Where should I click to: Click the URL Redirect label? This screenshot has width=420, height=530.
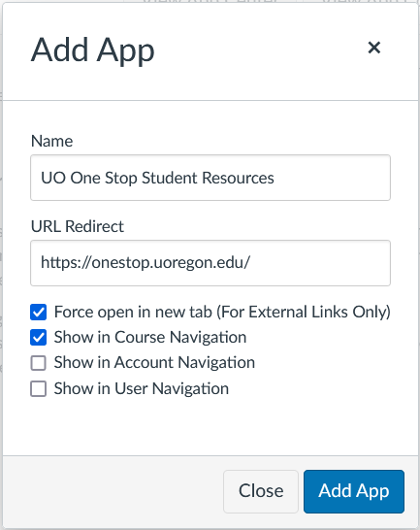(x=78, y=226)
